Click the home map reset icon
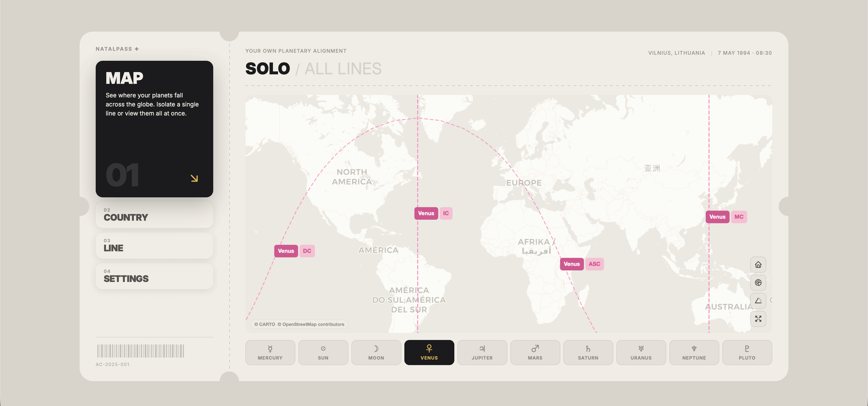 758,264
